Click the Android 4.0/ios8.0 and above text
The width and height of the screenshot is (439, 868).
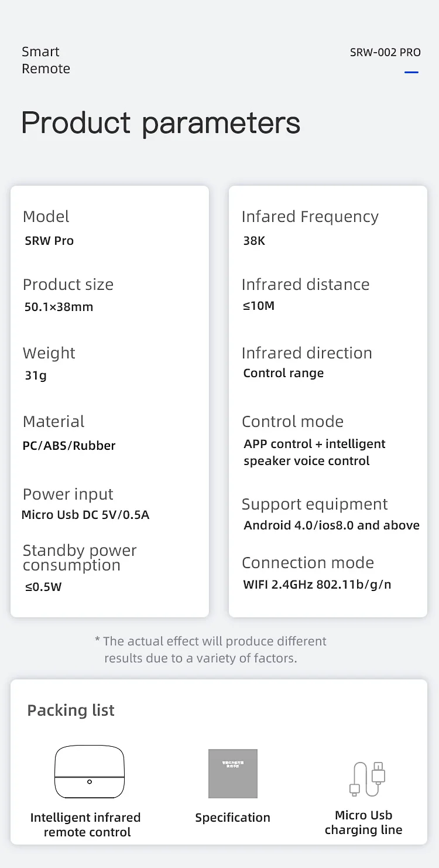[x=331, y=525]
